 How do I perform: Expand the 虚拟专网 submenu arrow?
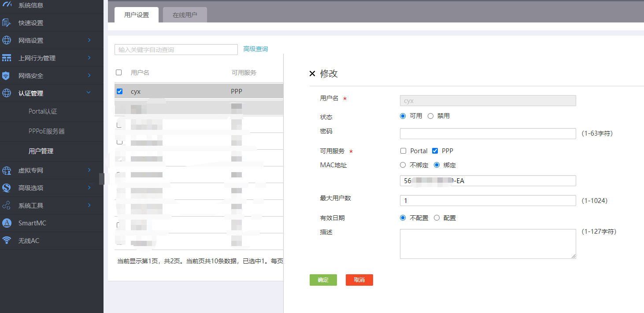pyautogui.click(x=89, y=170)
